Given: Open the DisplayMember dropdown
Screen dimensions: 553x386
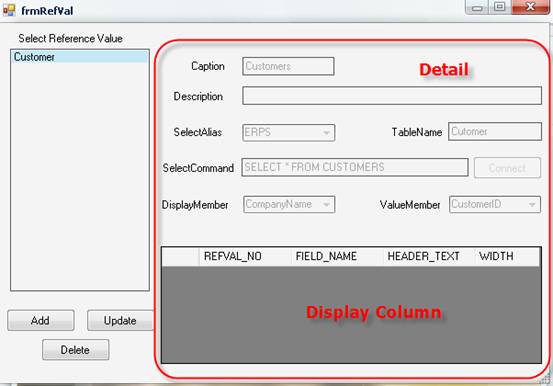Looking at the screenshot, I should pos(289,205).
